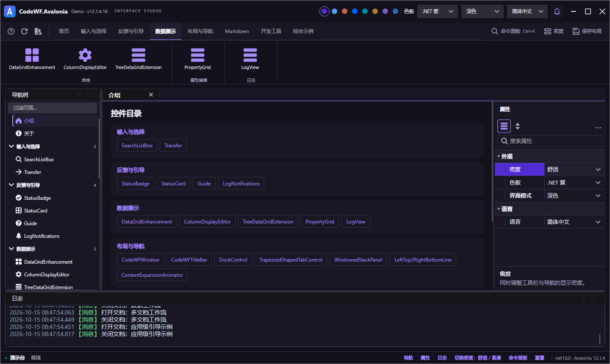
Task: Pick the teal palette swatch
Action: (x=365, y=11)
